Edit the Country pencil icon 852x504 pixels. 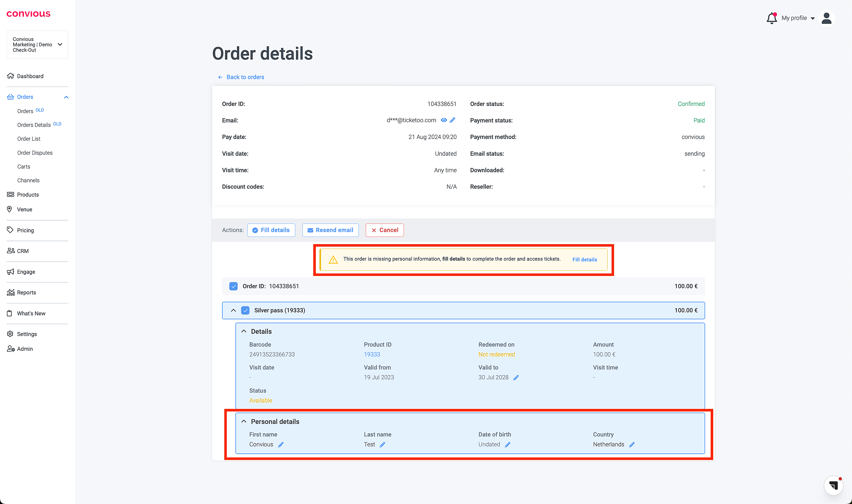pos(632,444)
